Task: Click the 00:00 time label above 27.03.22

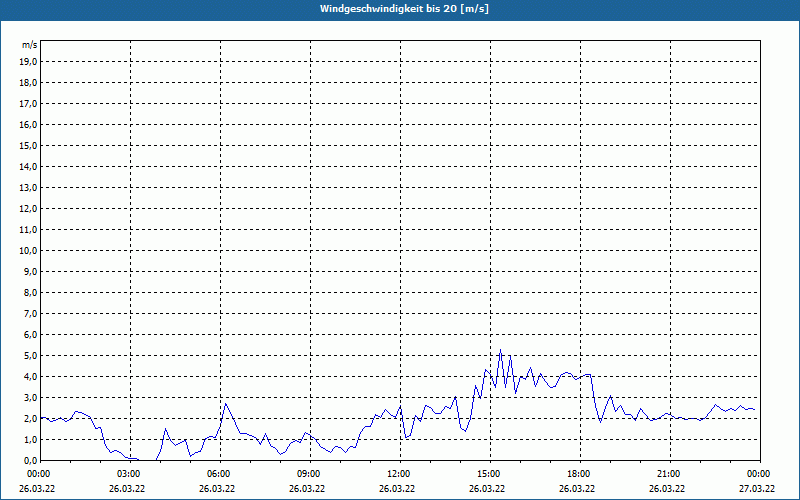Action: tap(758, 474)
